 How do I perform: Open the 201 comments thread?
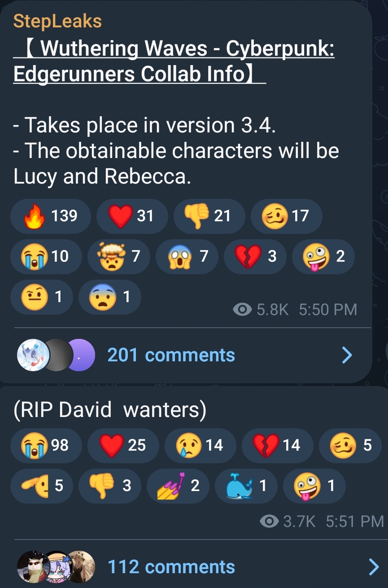click(x=171, y=355)
